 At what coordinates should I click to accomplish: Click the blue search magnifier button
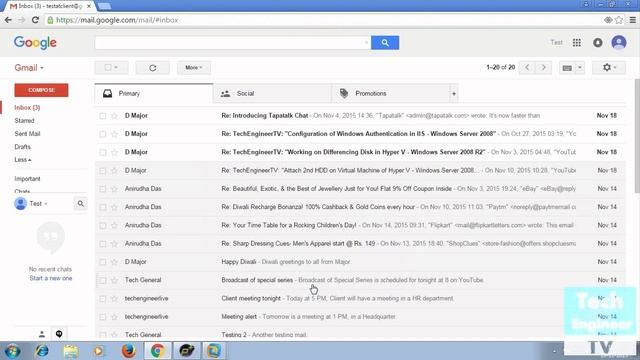(x=385, y=42)
